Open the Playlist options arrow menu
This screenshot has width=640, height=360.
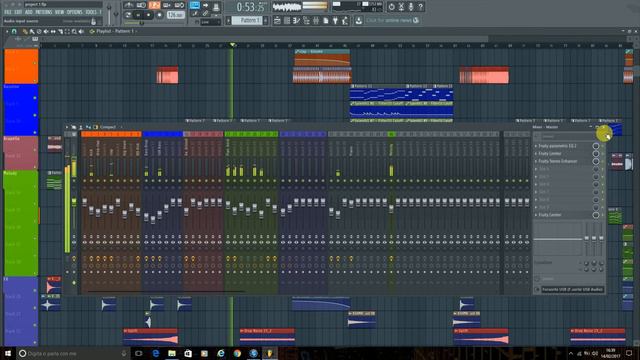click(x=7, y=31)
